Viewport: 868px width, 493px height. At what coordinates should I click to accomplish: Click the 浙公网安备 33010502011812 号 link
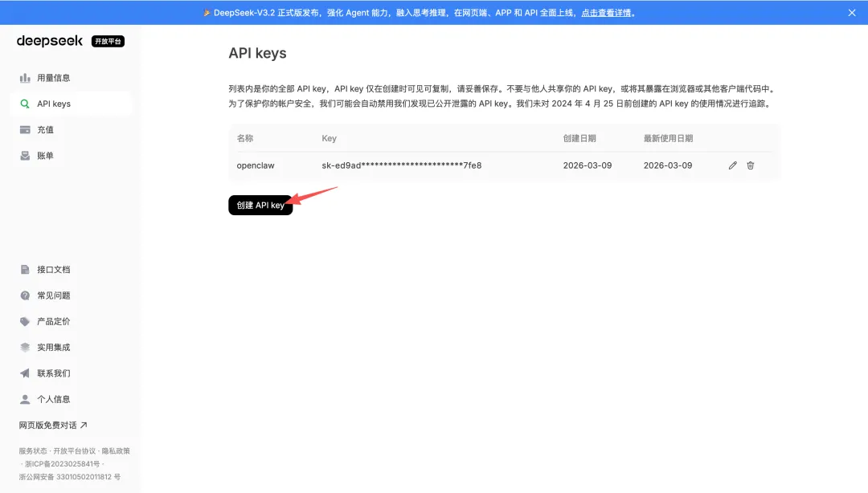click(x=69, y=477)
